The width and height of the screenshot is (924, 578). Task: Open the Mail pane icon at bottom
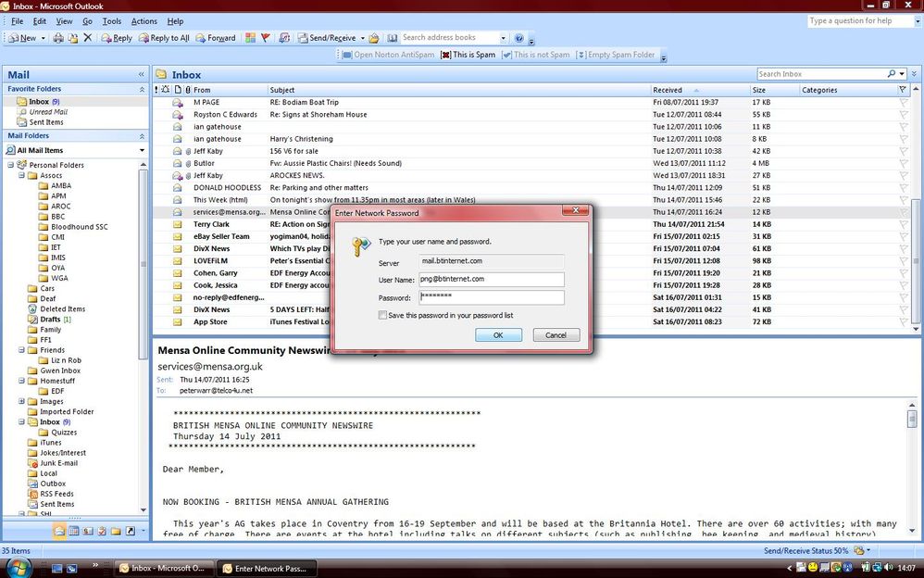(x=59, y=531)
